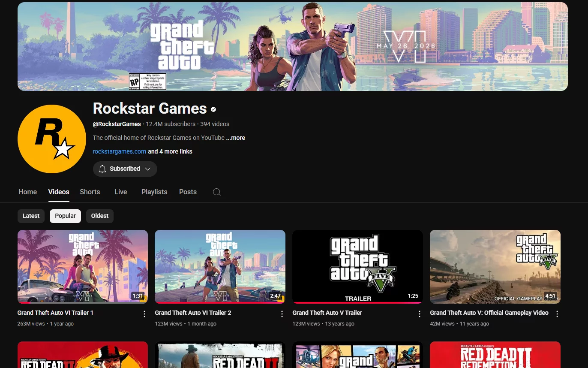Click the 'Rockstar Games' channel name heading
This screenshot has height=368, width=588.
click(x=150, y=109)
